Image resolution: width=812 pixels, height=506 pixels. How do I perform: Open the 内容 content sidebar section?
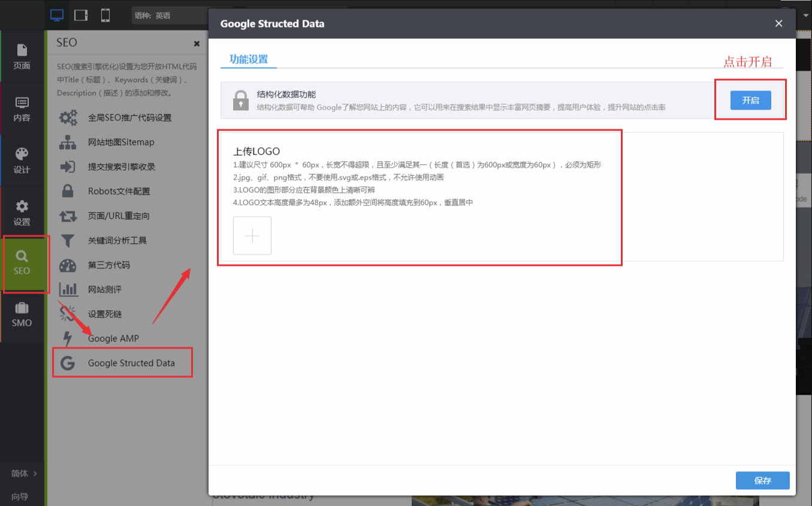click(x=22, y=109)
